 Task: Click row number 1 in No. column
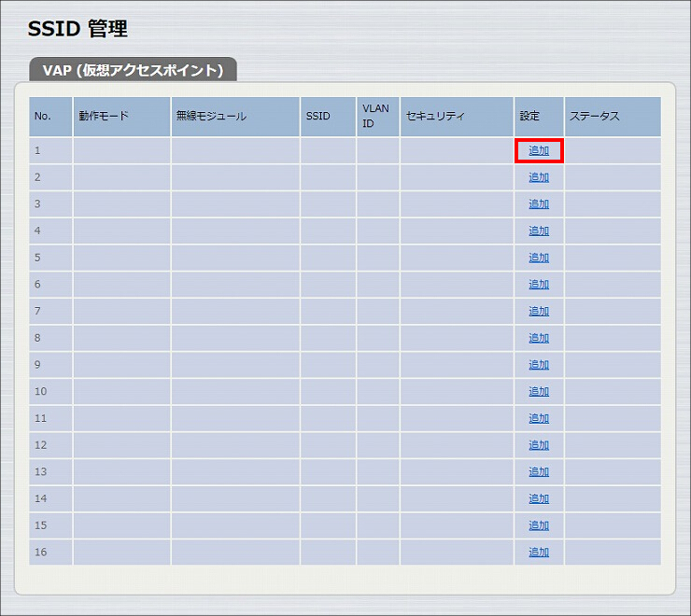click(x=37, y=150)
